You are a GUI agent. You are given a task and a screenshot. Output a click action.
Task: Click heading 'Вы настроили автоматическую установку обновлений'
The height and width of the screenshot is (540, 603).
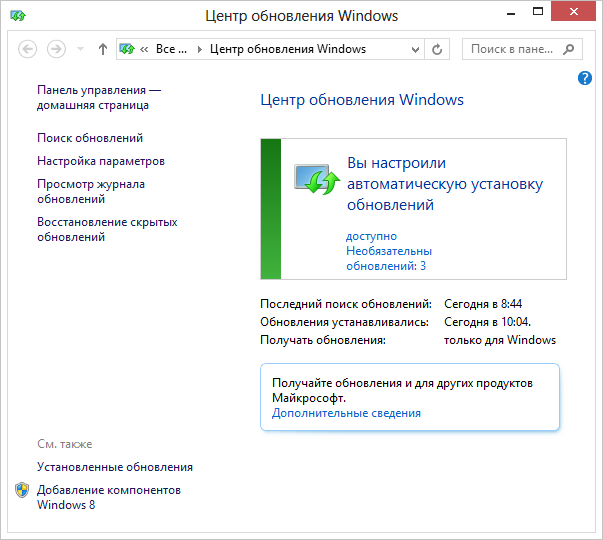[x=445, y=184]
